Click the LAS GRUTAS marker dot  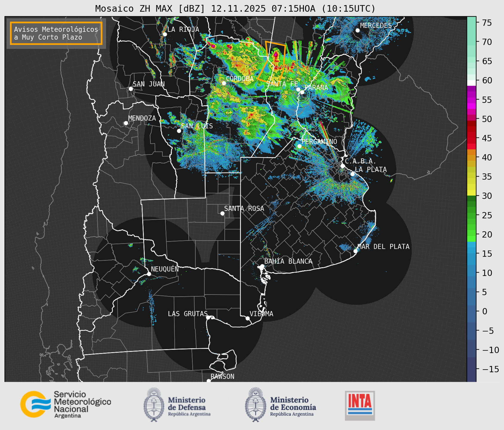click(208, 317)
